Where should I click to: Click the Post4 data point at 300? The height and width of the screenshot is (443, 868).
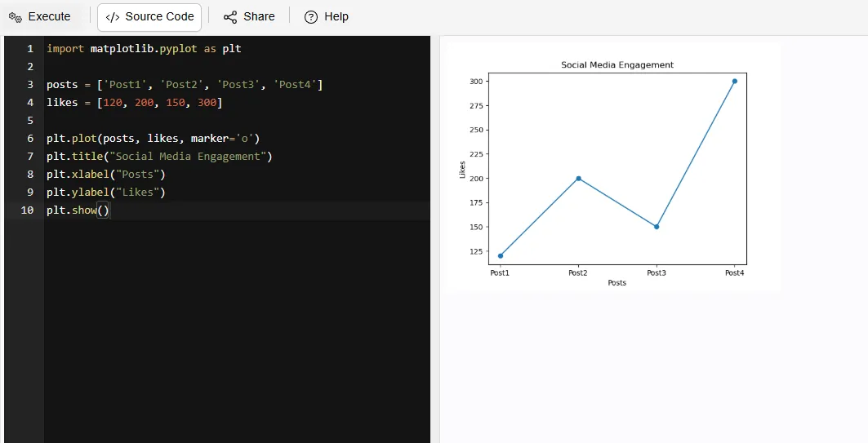(x=735, y=82)
